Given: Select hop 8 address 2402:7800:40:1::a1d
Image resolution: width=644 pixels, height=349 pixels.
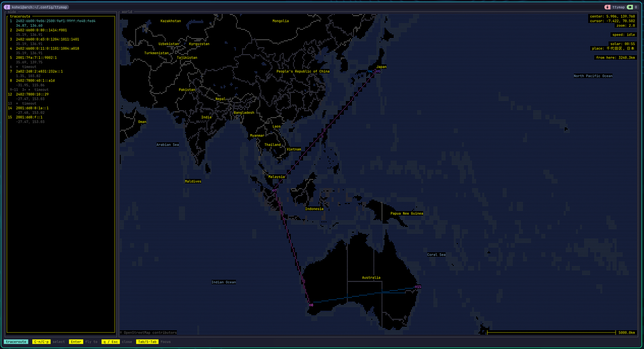Looking at the screenshot, I should tap(35, 81).
